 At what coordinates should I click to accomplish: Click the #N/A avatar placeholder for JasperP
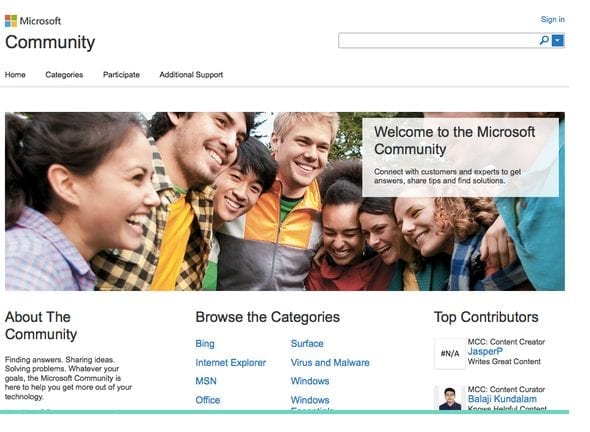(450, 353)
